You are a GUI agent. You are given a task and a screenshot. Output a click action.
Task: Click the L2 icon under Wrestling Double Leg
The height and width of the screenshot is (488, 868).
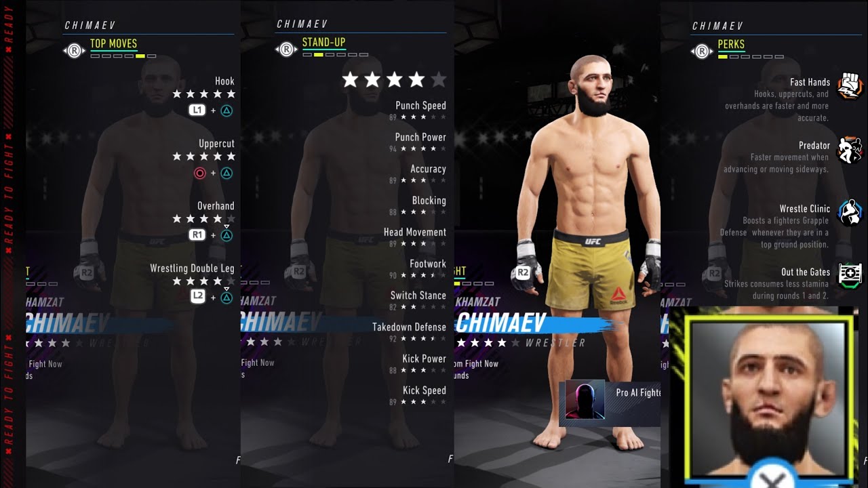pyautogui.click(x=197, y=296)
